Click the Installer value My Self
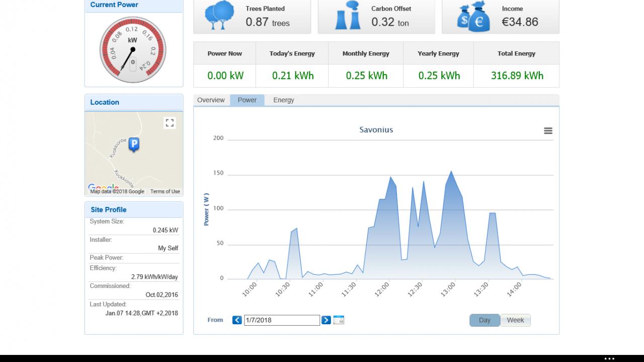The image size is (644, 362). (168, 248)
